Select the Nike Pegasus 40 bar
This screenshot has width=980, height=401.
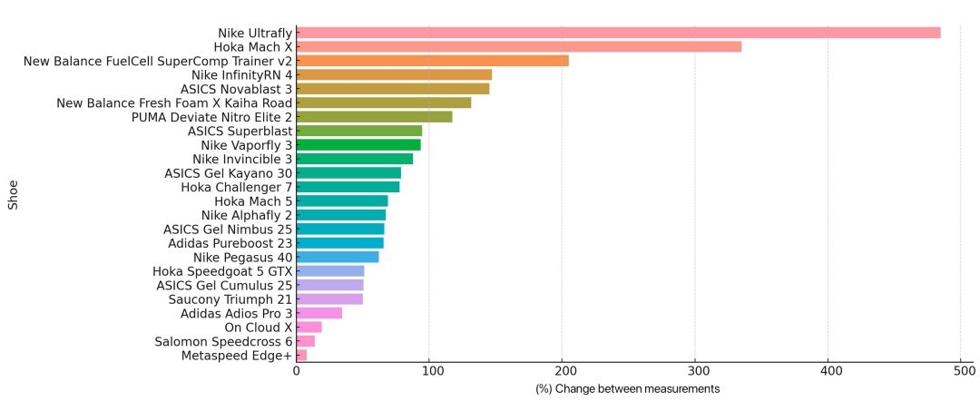[338, 257]
